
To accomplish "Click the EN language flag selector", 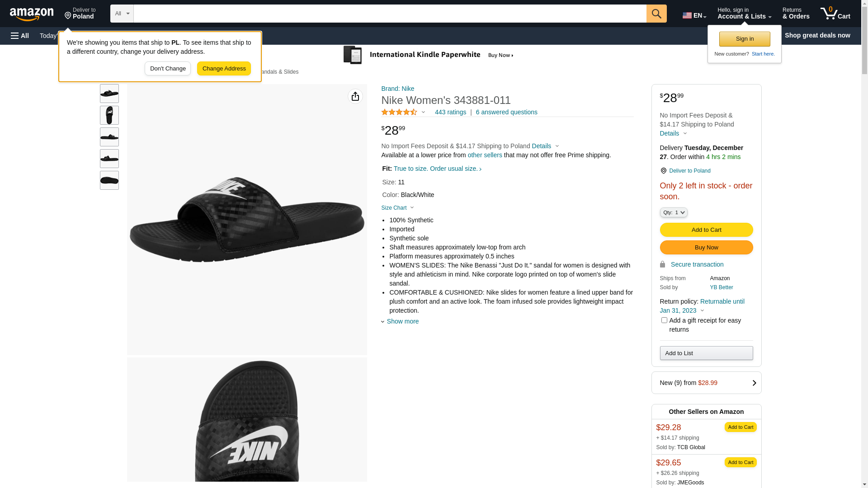I will pos(694,15).
